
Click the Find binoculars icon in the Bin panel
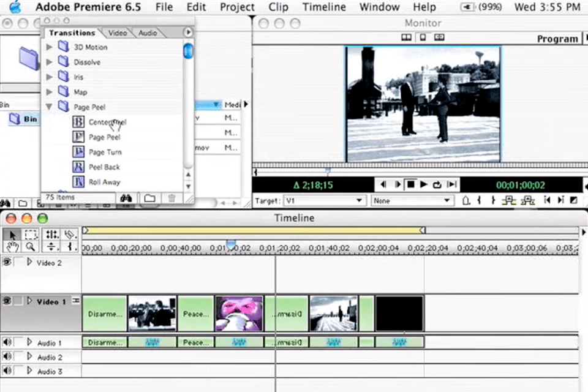coord(126,197)
